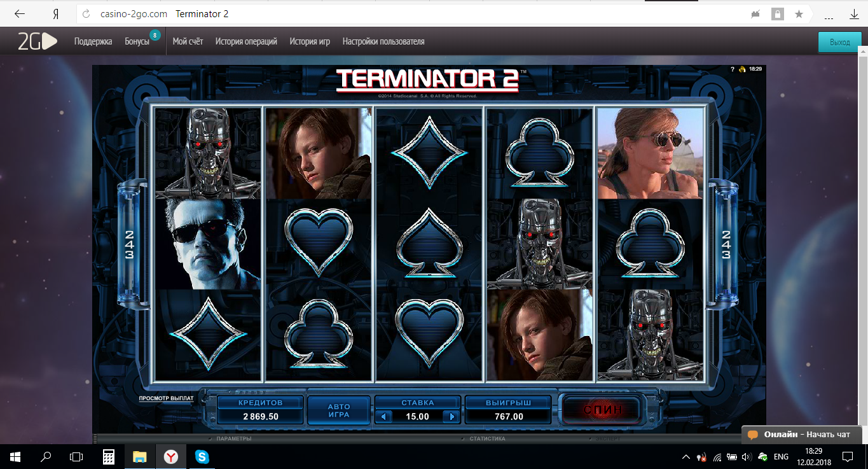Click the endoskeleton symbol on reel four
Screen dimensions: 868x469
click(540, 244)
